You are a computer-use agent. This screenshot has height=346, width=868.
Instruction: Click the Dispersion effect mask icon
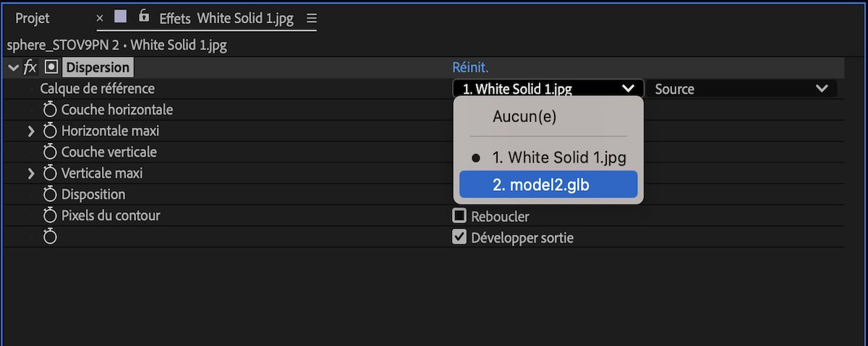(51, 67)
